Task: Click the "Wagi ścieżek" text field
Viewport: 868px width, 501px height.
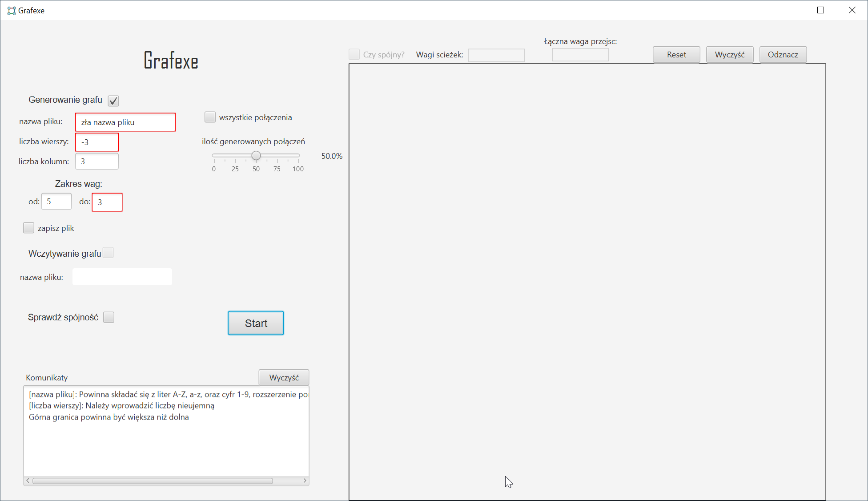Action: pyautogui.click(x=496, y=55)
